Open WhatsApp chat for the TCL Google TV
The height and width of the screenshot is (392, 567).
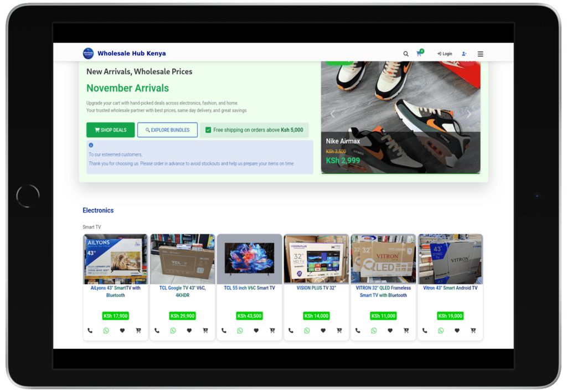(x=173, y=330)
